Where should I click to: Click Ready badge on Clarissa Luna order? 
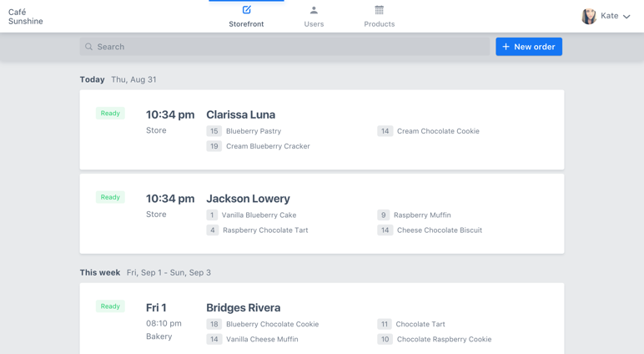click(110, 113)
